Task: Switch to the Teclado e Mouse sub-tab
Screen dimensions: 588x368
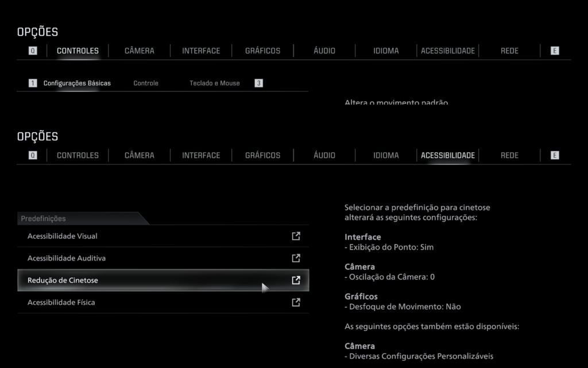Action: pos(215,83)
